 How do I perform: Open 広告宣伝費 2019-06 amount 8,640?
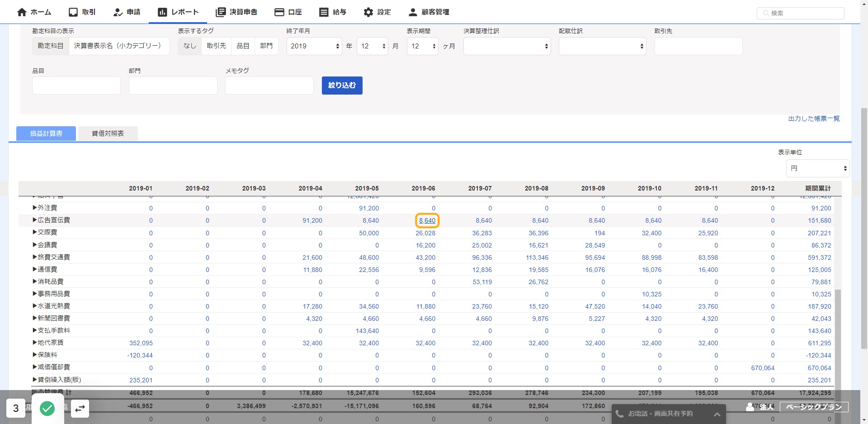click(427, 221)
